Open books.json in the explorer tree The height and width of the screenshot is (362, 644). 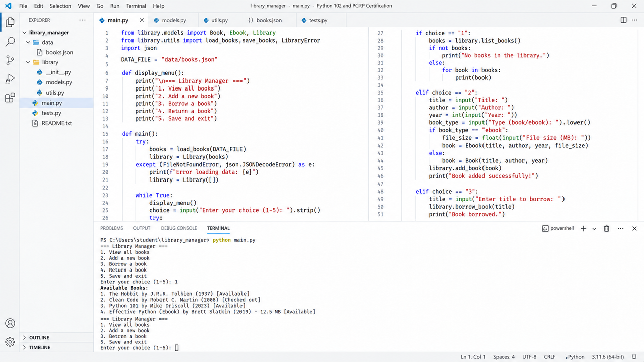pyautogui.click(x=59, y=52)
